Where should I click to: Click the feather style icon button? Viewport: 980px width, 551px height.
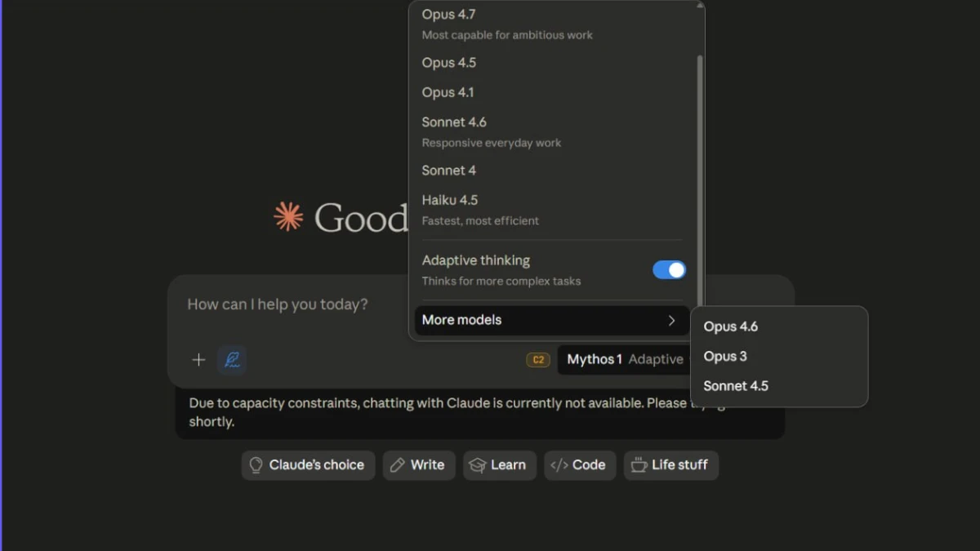pyautogui.click(x=232, y=360)
